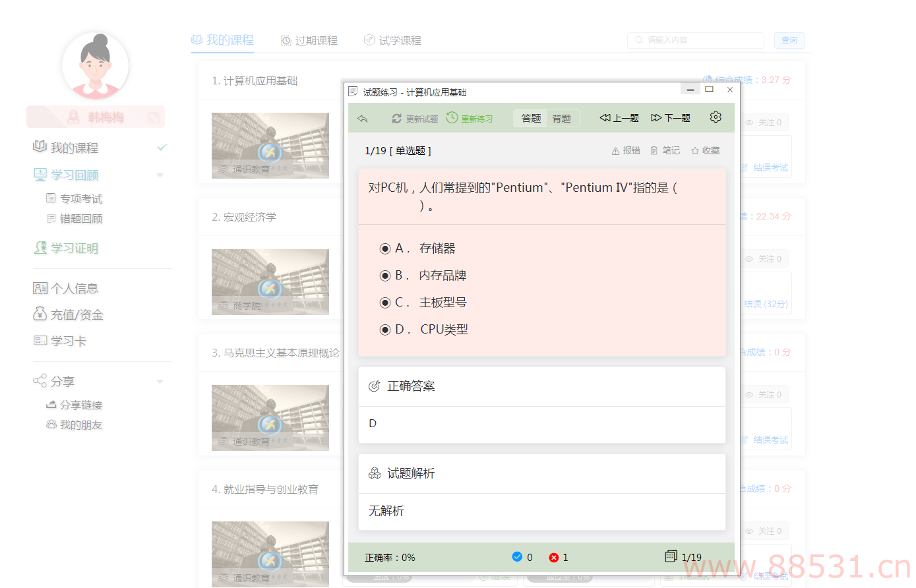Image resolution: width=916 pixels, height=588 pixels.
Task: Switch to 答题 mode tab
Action: pos(531,119)
